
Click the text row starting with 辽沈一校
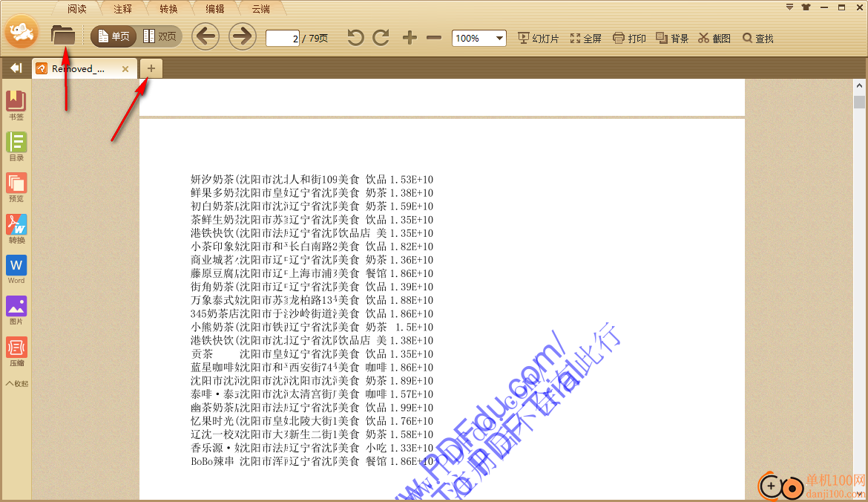coord(312,434)
